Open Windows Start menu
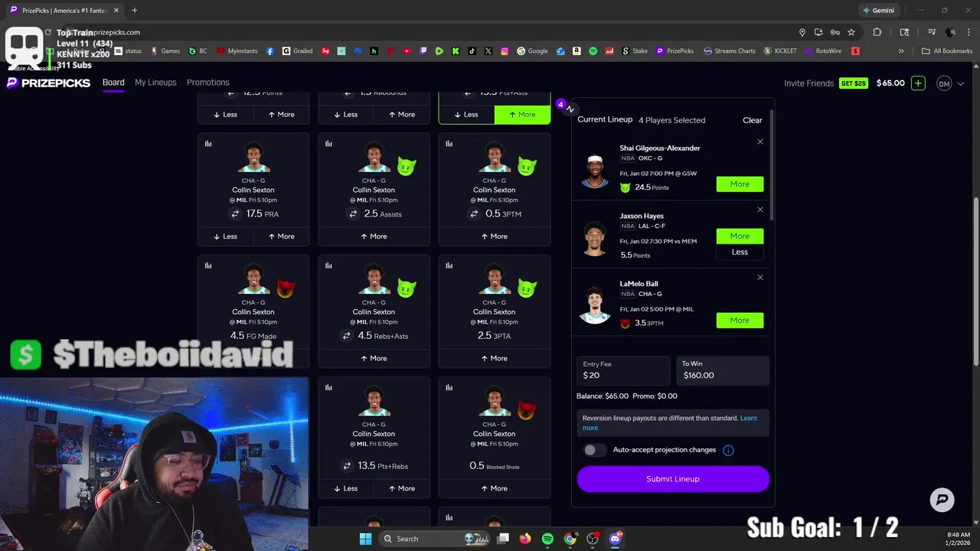 (x=365, y=539)
